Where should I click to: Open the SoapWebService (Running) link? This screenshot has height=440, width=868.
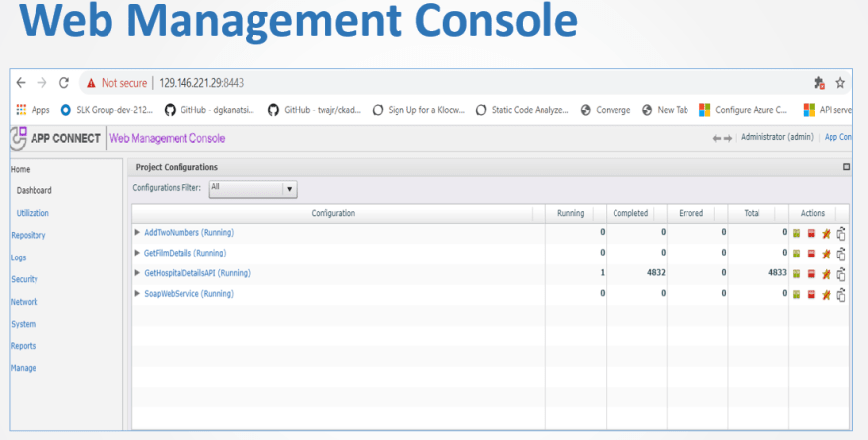tap(188, 293)
